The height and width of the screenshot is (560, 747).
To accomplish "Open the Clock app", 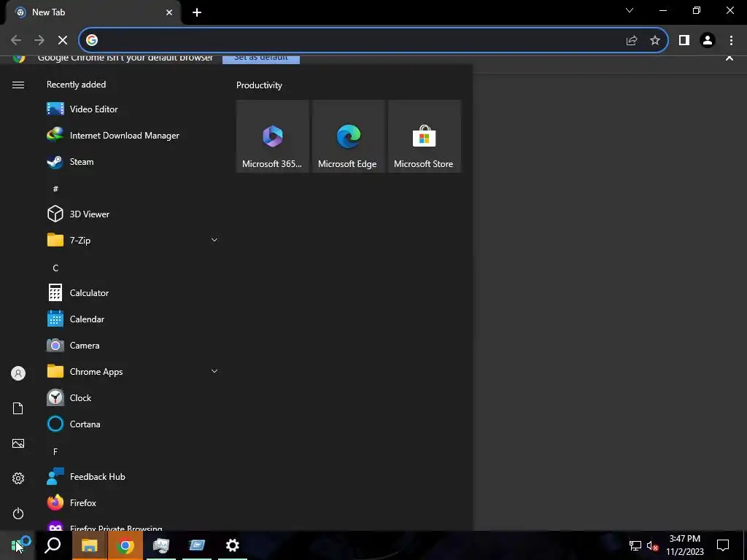I will [x=132, y=397].
